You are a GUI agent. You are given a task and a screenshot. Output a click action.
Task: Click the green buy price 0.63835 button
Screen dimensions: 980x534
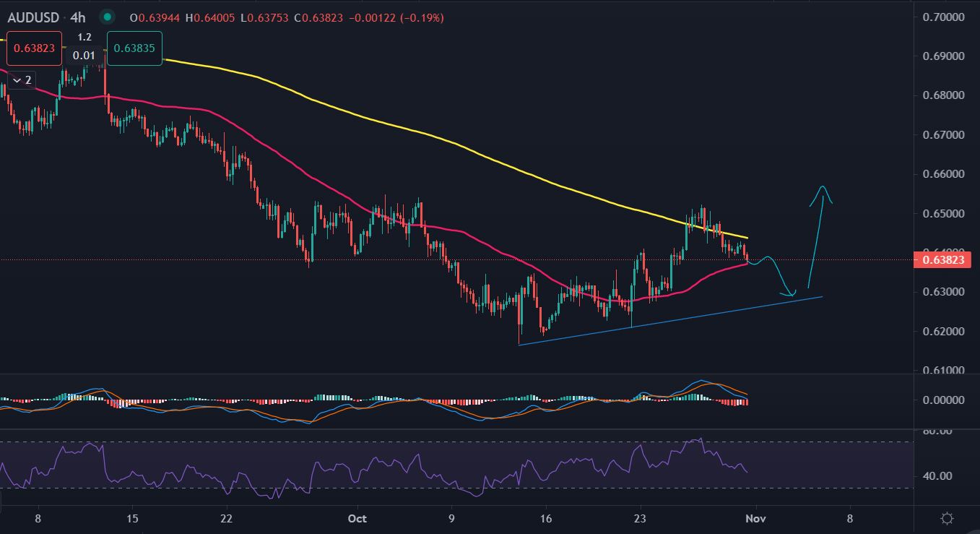134,49
